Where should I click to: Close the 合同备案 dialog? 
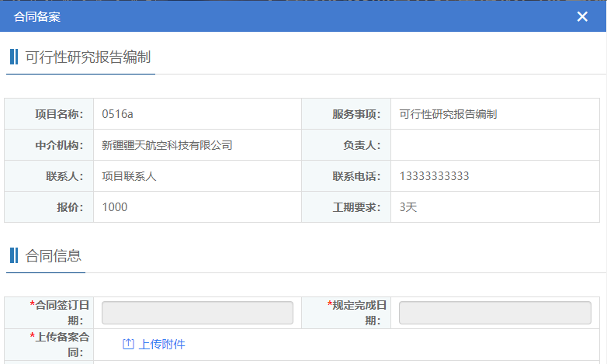pyautogui.click(x=582, y=16)
